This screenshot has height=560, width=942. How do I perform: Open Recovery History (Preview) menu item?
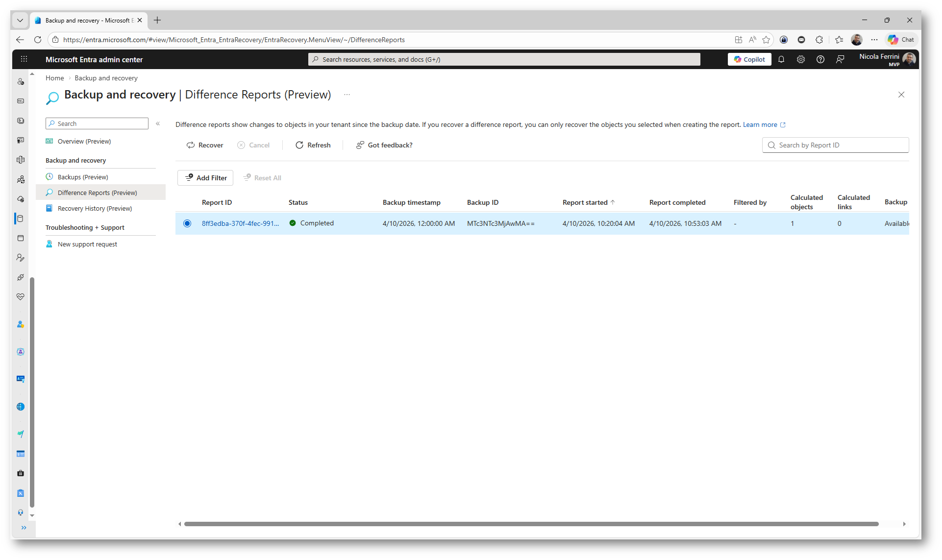coord(95,208)
